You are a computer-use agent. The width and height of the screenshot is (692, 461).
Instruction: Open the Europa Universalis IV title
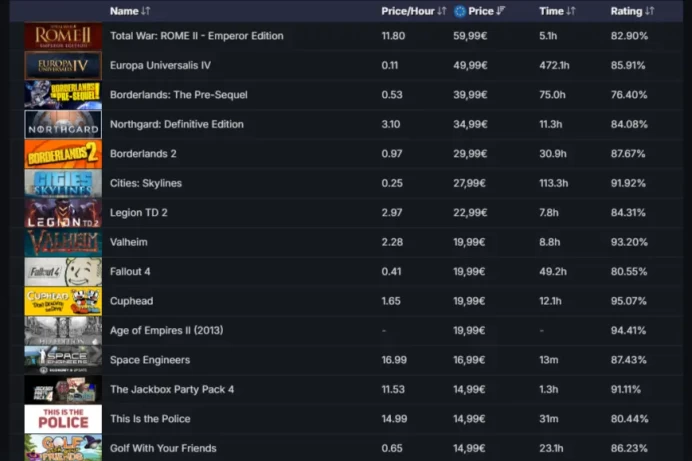point(160,66)
